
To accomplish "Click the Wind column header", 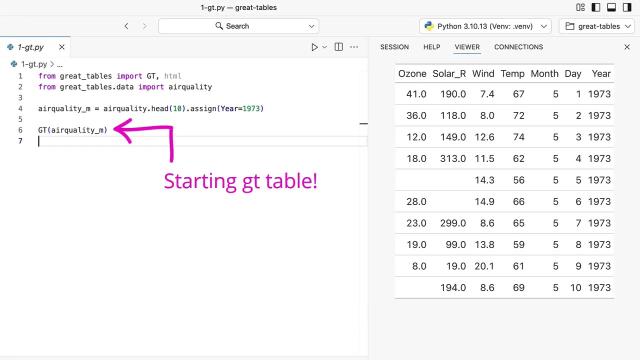I will 483,74.
